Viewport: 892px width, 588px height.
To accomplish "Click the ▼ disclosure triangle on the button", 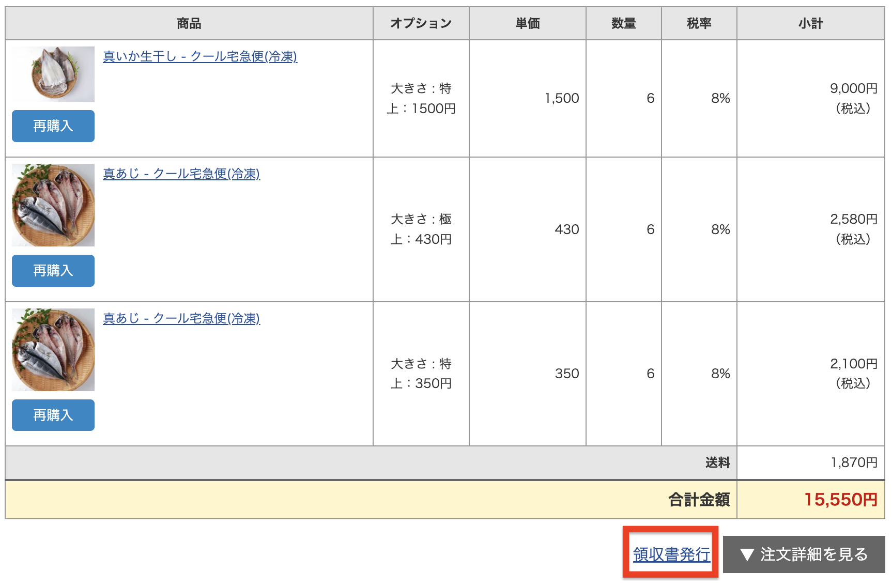I will 746,555.
